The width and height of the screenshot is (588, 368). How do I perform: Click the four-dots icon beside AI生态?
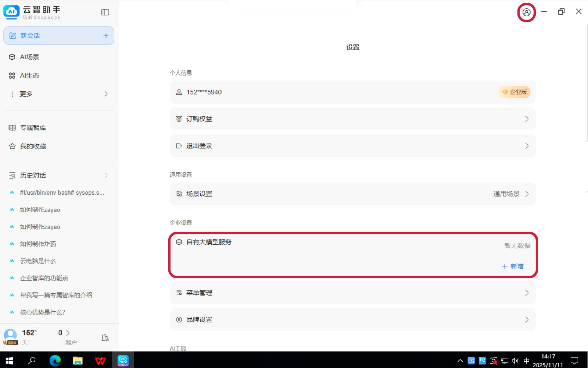(x=12, y=75)
